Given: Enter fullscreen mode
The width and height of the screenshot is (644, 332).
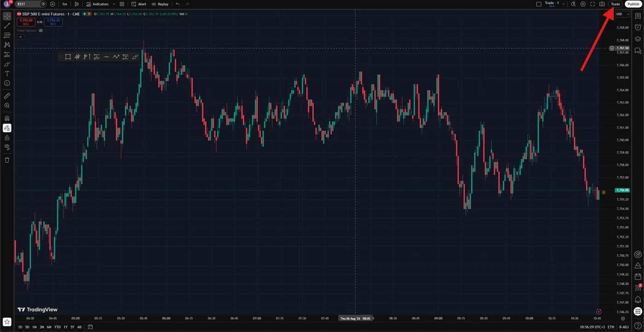Looking at the screenshot, I should pyautogui.click(x=592, y=4).
